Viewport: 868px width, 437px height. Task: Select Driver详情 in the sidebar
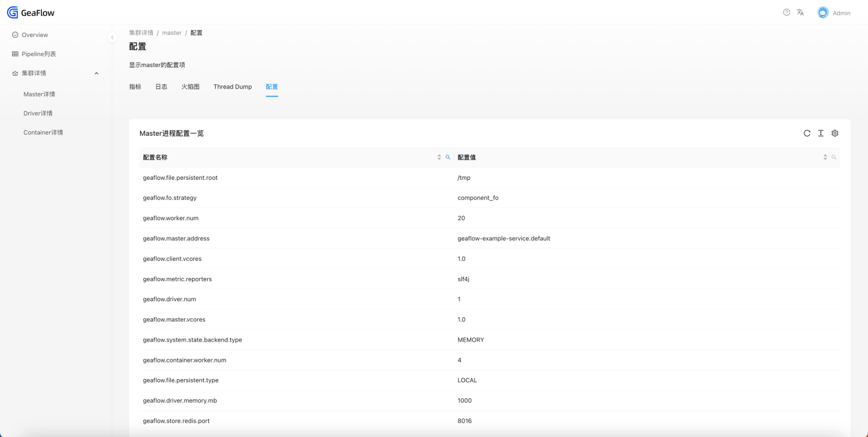pyautogui.click(x=37, y=113)
